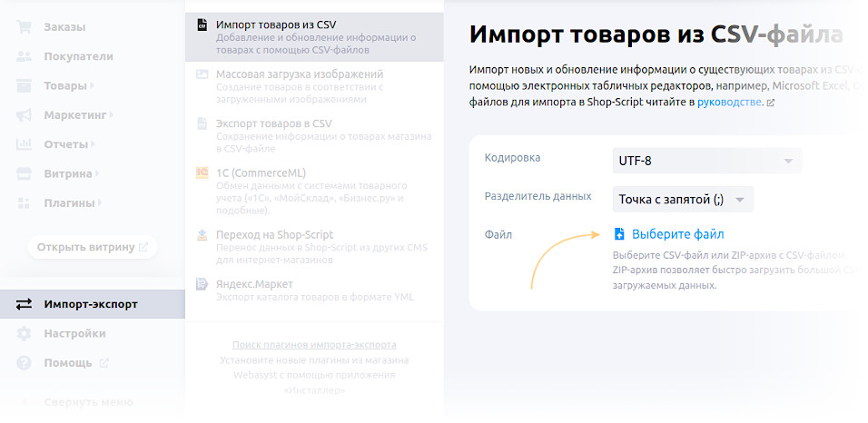
Task: Select Импорт товаров из CSV item
Action: click(314, 37)
